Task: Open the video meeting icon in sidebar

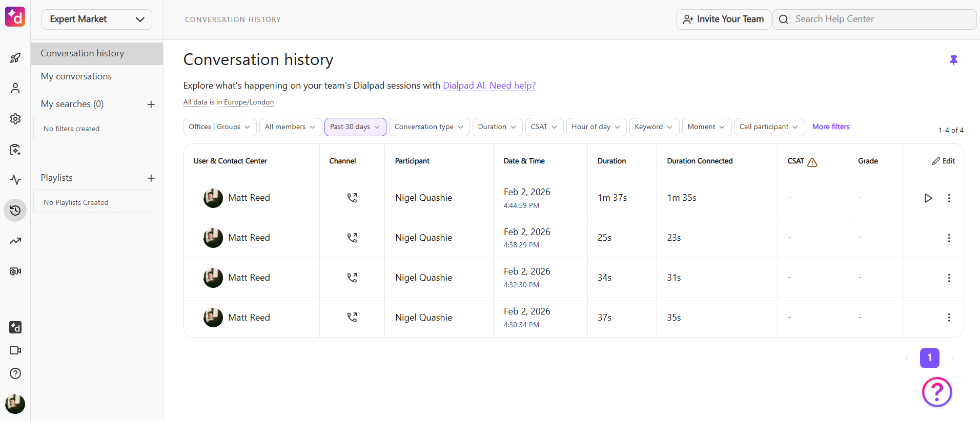Action: pos(15,350)
